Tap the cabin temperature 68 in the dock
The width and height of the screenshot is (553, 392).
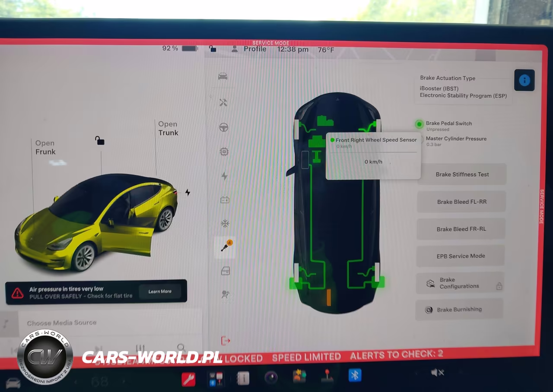pos(100,382)
